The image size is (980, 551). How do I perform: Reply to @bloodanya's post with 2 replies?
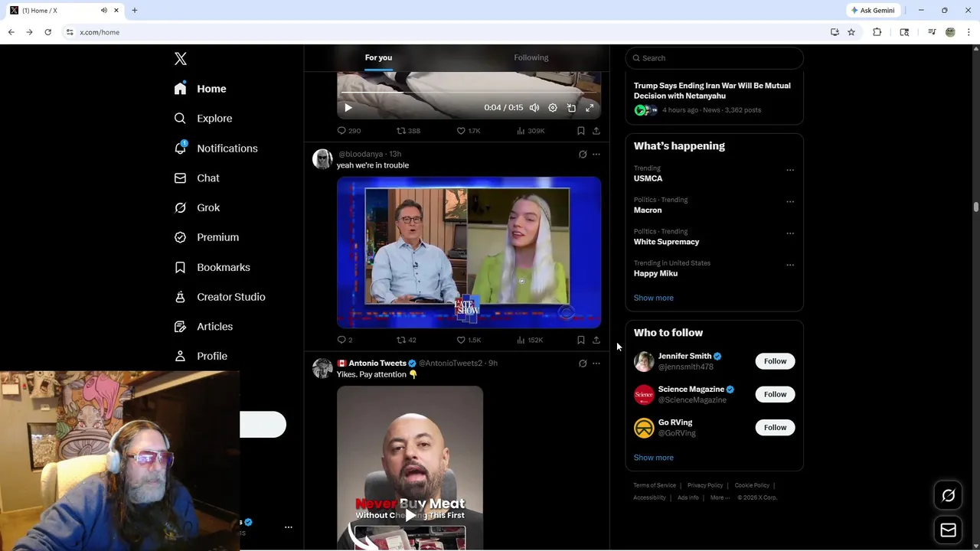[x=345, y=340]
